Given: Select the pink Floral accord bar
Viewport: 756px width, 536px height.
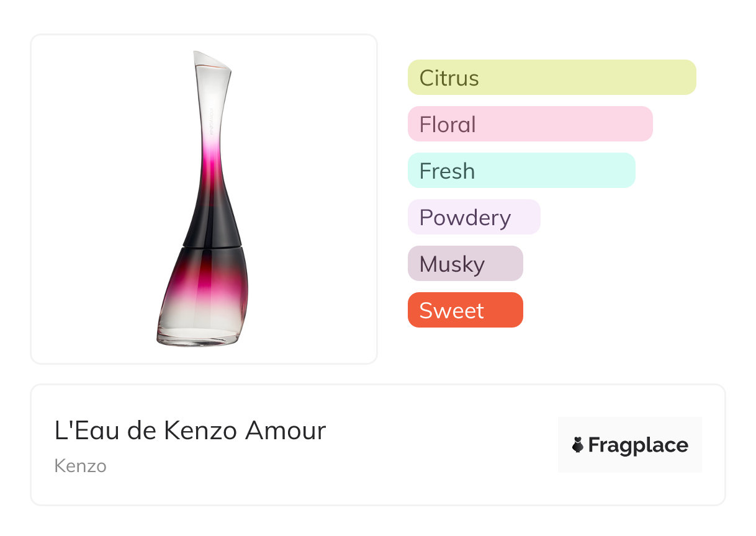Looking at the screenshot, I should [530, 124].
